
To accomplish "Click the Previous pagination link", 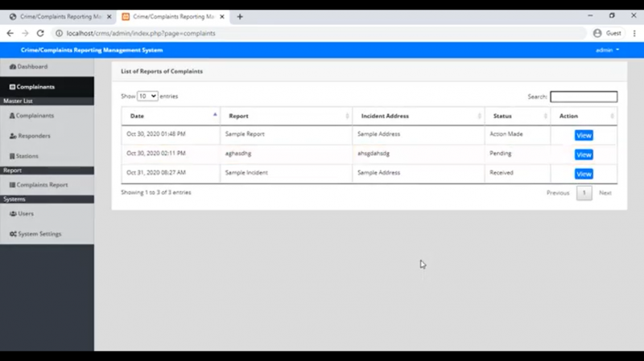I will coord(558,193).
